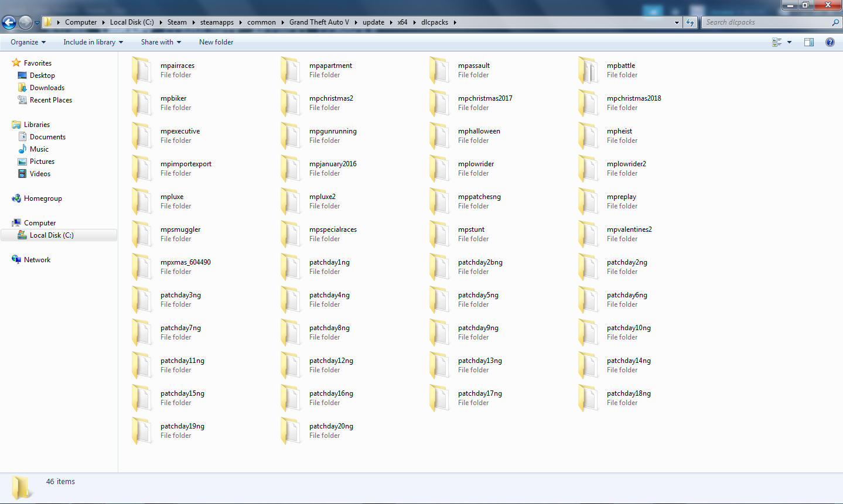Click the Help question mark icon
Image resolution: width=843 pixels, height=504 pixels.
pos(830,42)
